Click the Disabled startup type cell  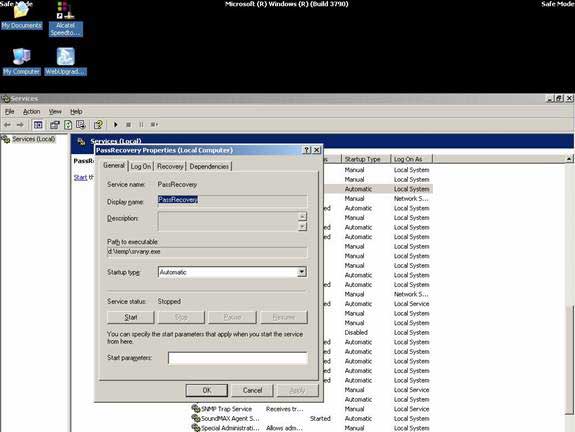(x=356, y=332)
